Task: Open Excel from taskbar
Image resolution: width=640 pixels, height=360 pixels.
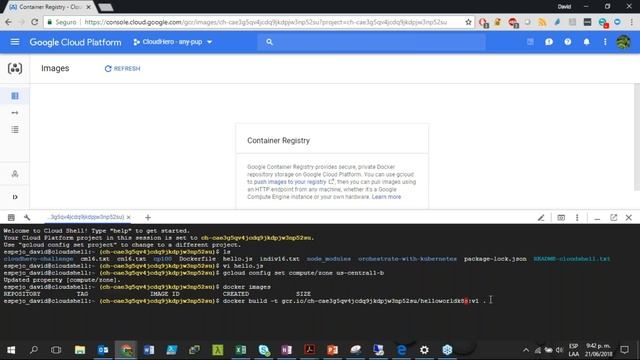Action: pos(240,350)
